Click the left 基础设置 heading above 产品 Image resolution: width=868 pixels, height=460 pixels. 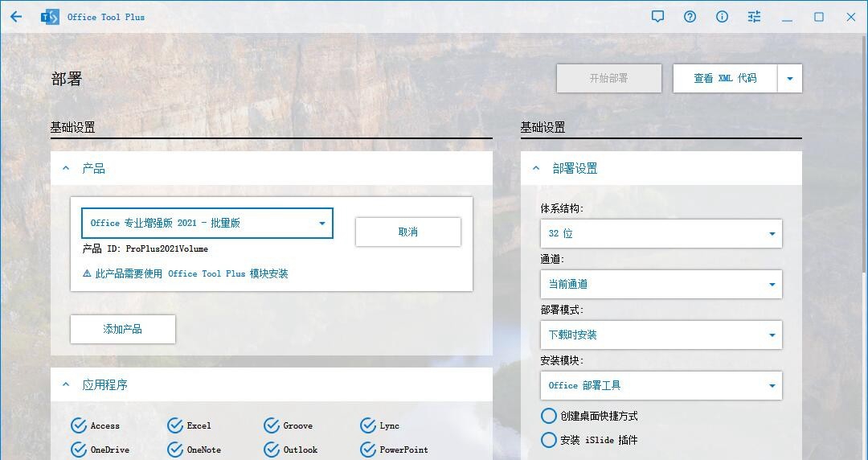[72, 128]
